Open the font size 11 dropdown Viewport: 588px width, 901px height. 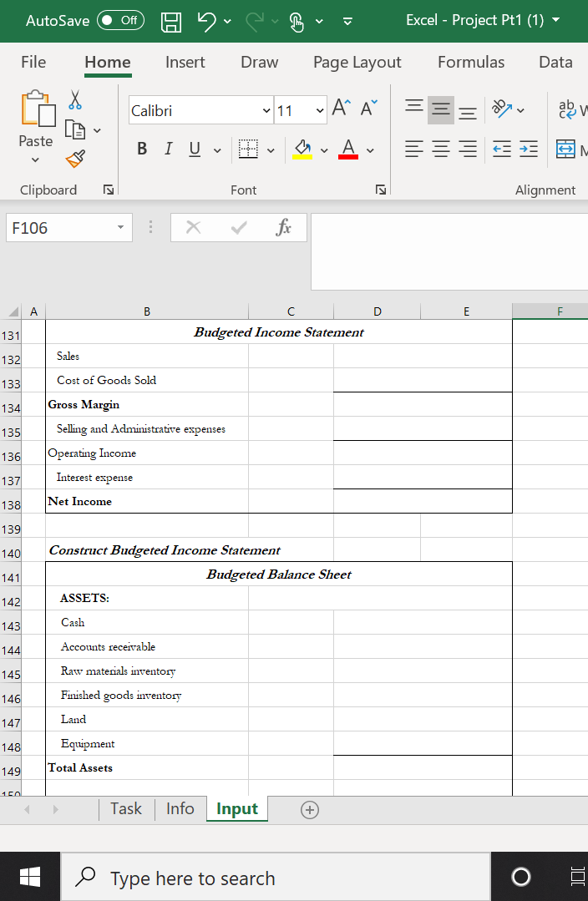pyautogui.click(x=320, y=110)
